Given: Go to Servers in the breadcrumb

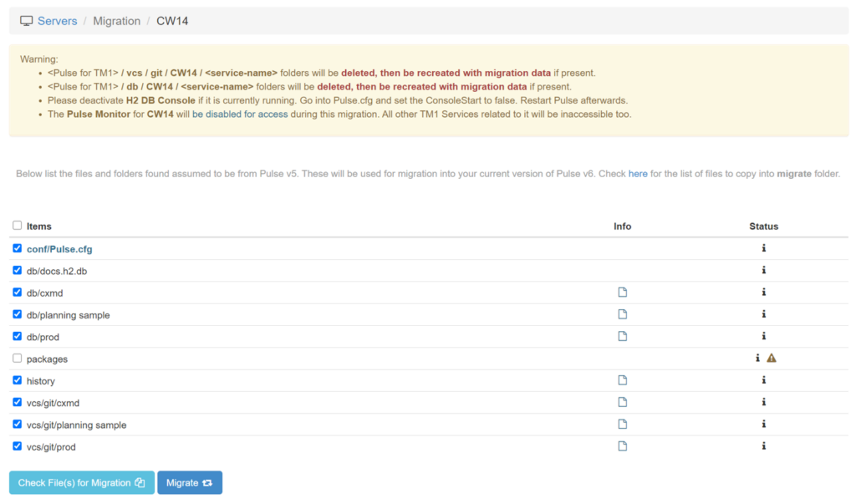Looking at the screenshot, I should pyautogui.click(x=57, y=21).
